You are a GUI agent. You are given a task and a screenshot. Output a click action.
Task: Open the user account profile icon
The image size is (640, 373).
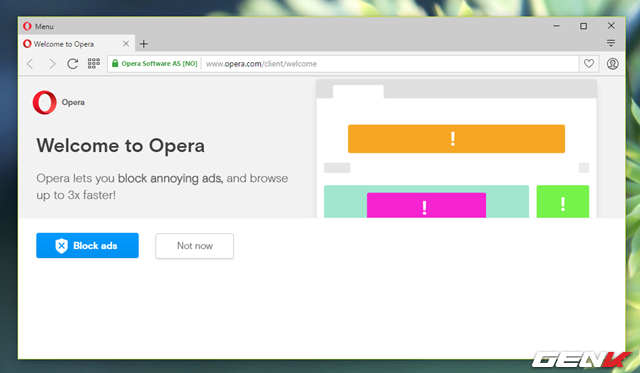click(612, 64)
